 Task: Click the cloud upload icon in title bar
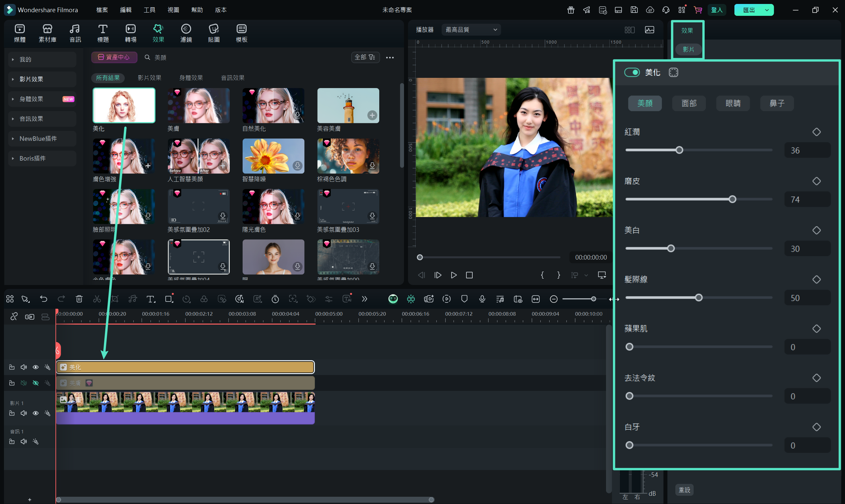click(x=650, y=10)
